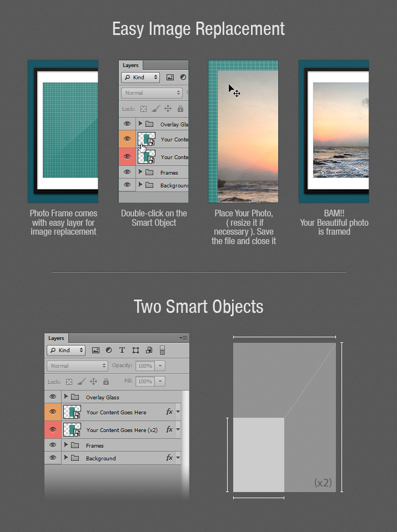This screenshot has width=397, height=532.
Task: Click the shape layer filter icon
Action: pyautogui.click(x=135, y=350)
